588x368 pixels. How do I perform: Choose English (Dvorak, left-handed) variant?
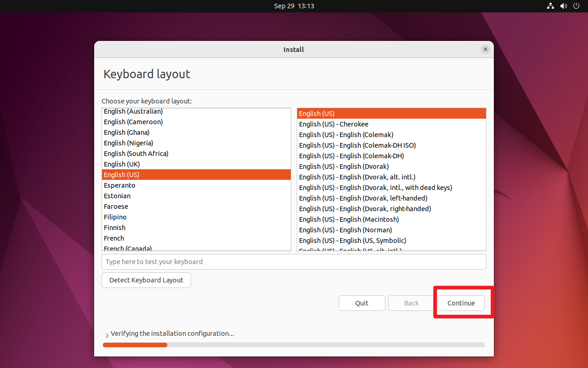point(391,198)
